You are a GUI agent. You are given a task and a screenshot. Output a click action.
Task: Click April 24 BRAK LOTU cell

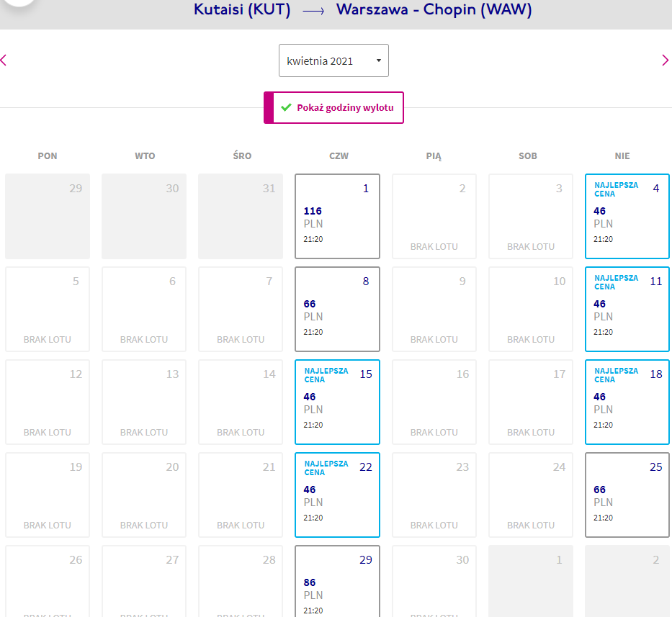(531, 495)
